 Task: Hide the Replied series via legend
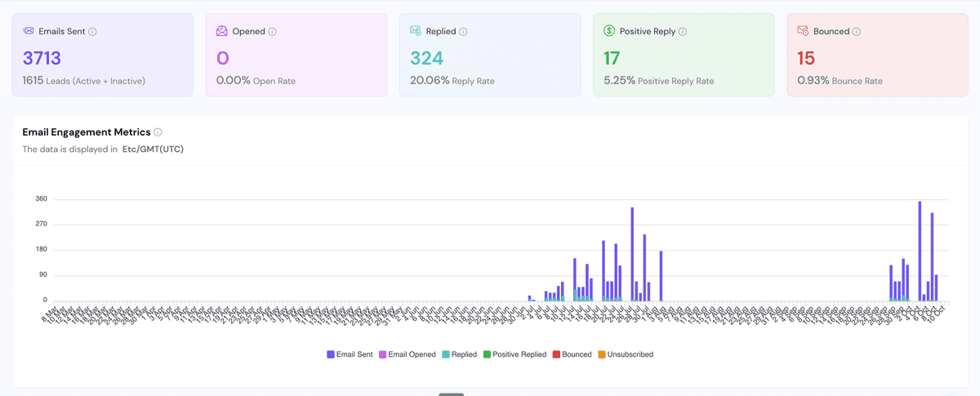(x=460, y=354)
